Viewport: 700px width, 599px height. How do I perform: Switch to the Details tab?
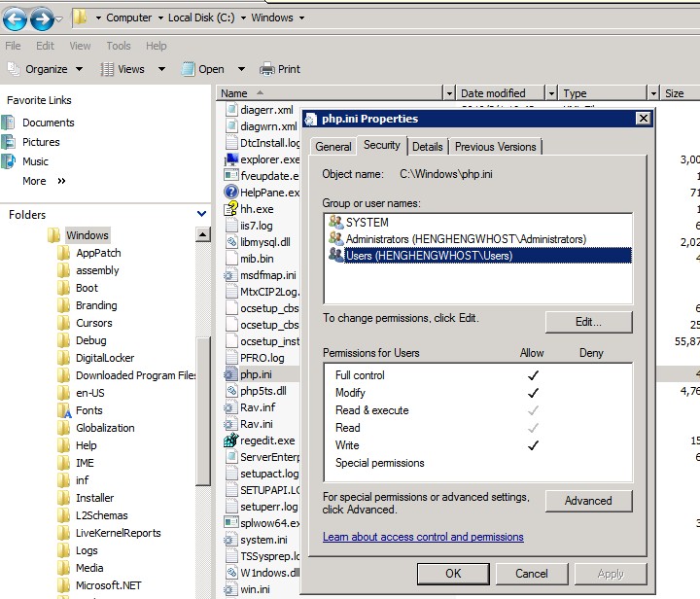[427, 147]
